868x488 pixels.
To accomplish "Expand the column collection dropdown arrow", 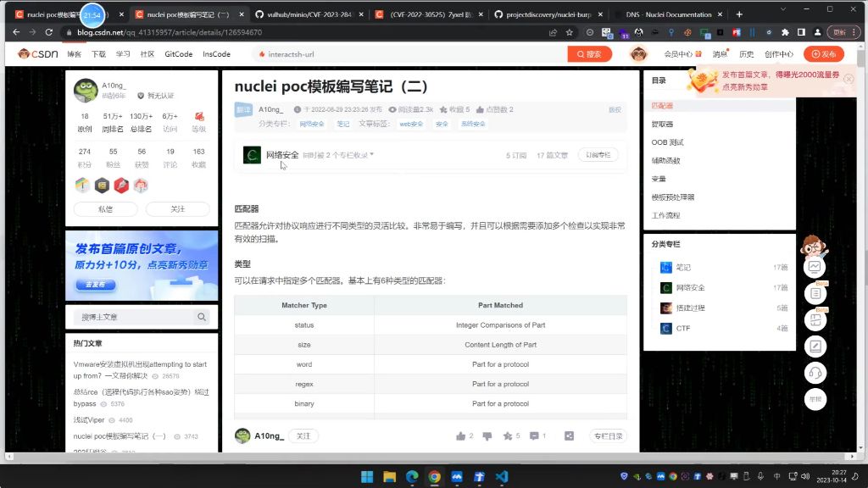I will click(x=371, y=155).
